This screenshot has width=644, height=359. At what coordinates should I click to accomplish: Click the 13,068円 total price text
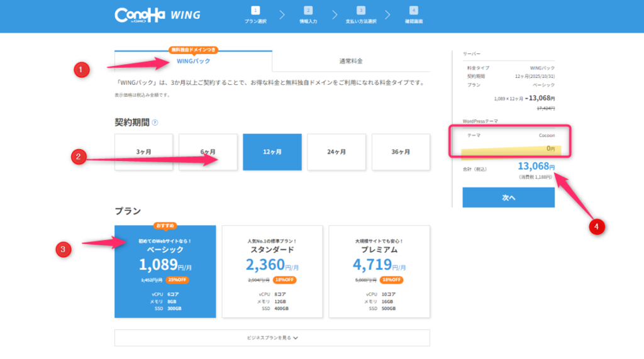point(536,166)
